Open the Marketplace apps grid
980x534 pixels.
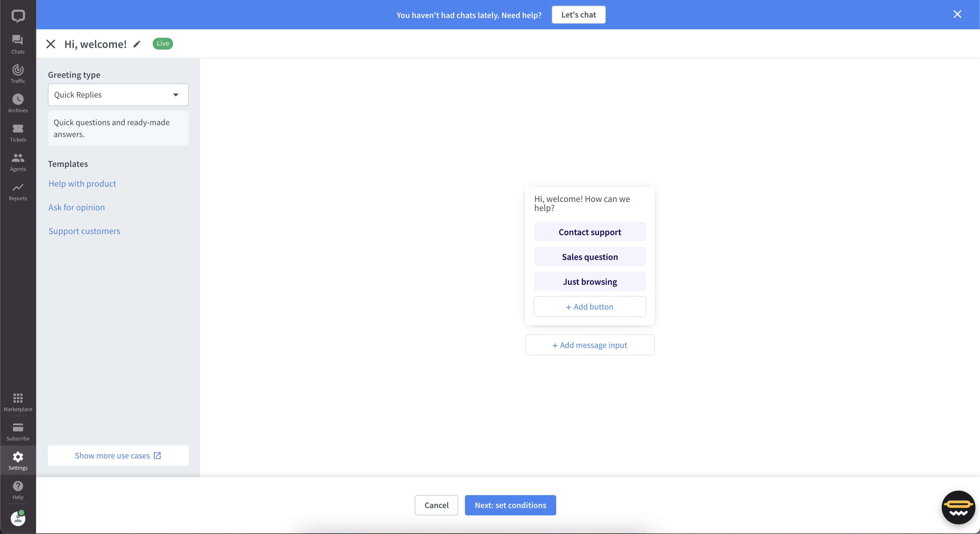tap(18, 402)
